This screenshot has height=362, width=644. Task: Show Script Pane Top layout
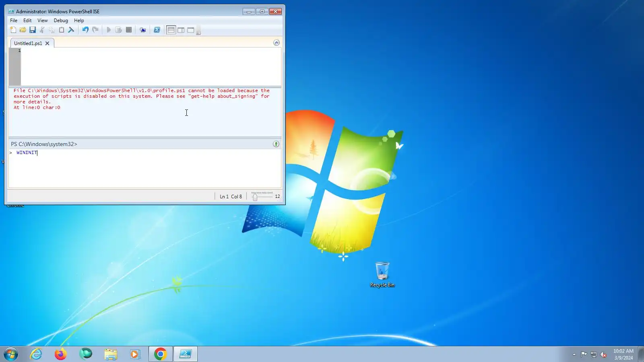pyautogui.click(x=171, y=30)
